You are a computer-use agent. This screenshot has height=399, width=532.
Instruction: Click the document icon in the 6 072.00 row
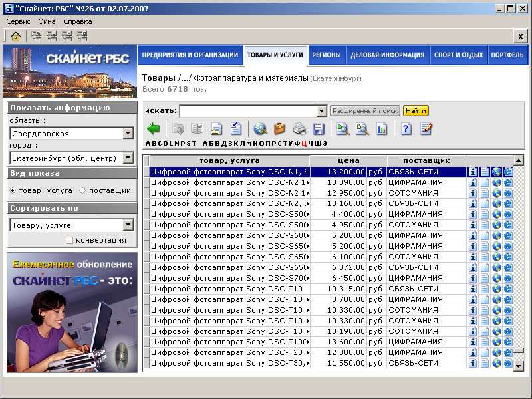click(x=485, y=267)
